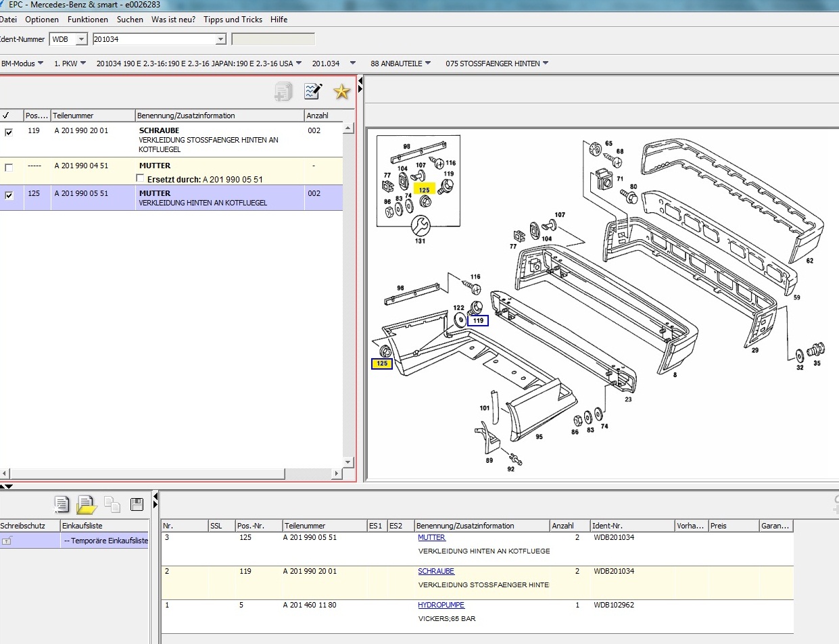Open shopping list with yellow folder icon
The image size is (839, 644).
tap(87, 504)
